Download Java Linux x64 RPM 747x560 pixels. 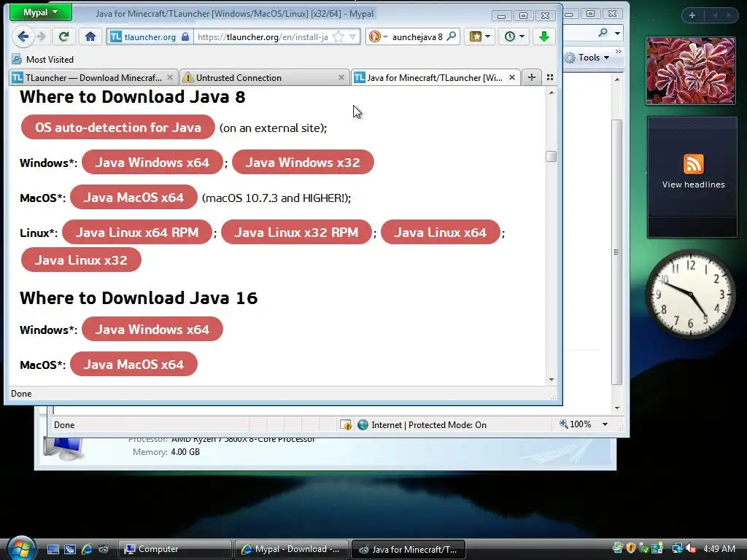[136, 233]
